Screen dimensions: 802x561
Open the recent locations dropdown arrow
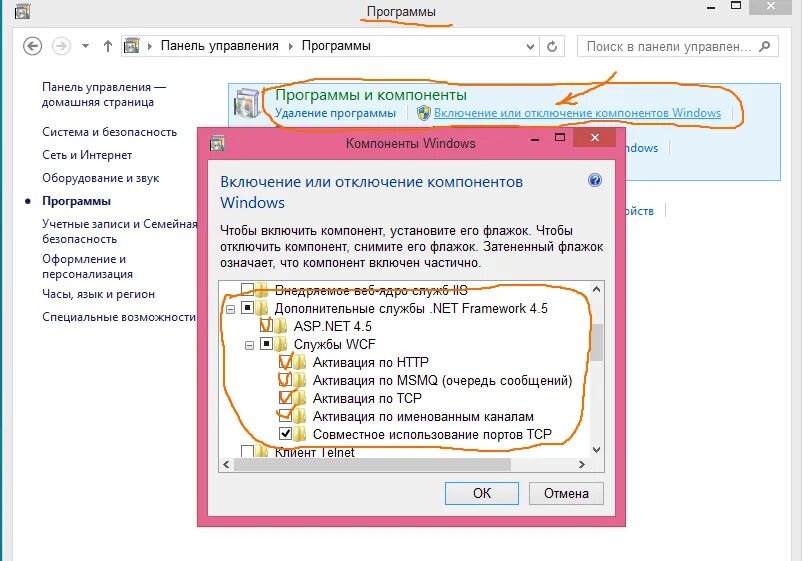click(85, 46)
